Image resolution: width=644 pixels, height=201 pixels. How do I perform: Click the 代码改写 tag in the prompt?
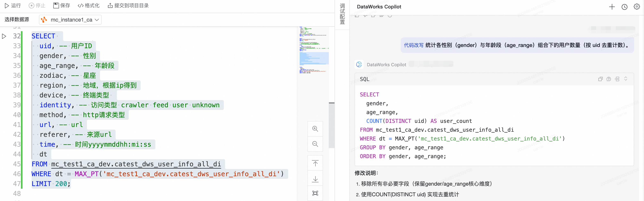coord(413,45)
